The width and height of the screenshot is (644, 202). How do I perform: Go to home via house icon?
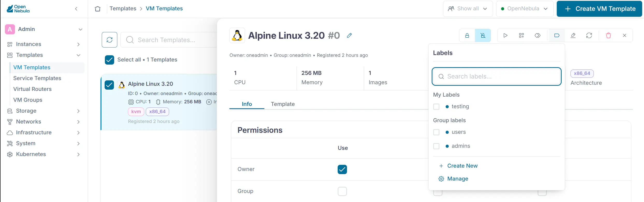pyautogui.click(x=98, y=9)
